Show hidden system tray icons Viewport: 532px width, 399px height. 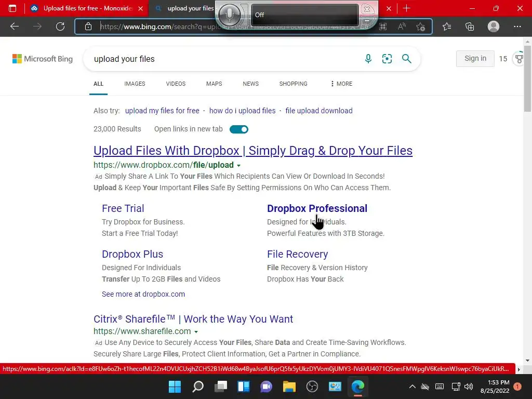(x=412, y=387)
